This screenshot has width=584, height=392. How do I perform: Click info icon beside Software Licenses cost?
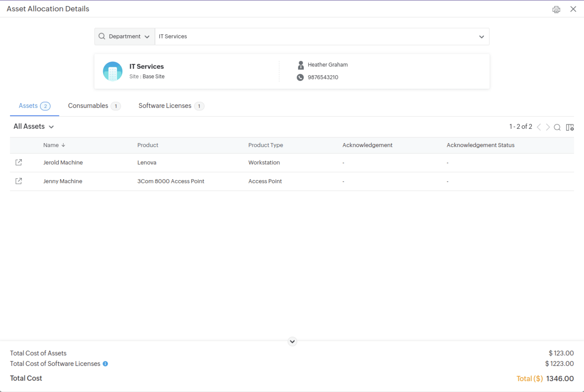point(106,364)
